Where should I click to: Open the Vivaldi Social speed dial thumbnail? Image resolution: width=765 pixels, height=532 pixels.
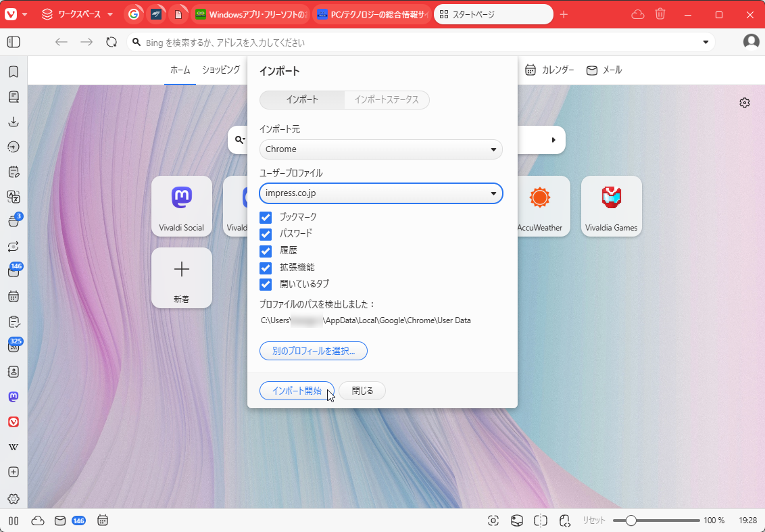(x=181, y=205)
